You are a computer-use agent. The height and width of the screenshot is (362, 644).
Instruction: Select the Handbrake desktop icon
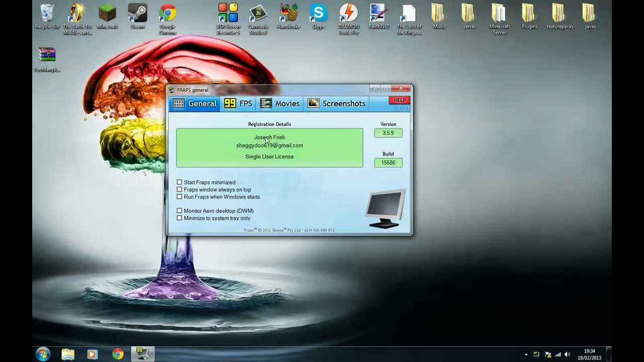pyautogui.click(x=288, y=17)
